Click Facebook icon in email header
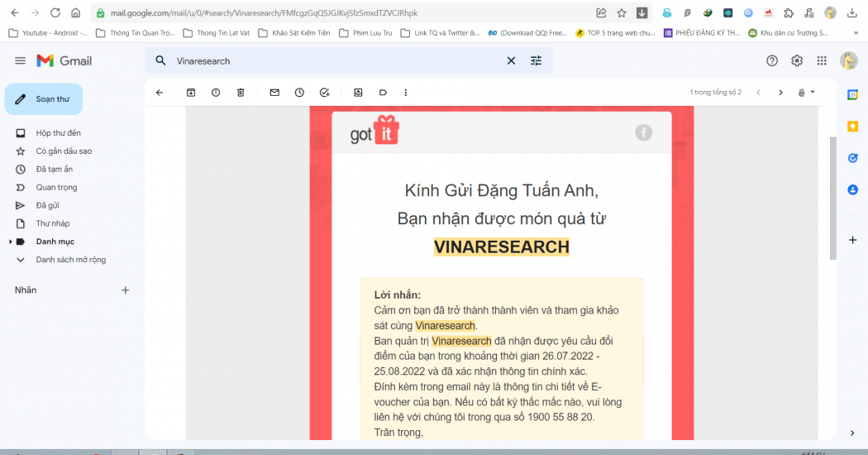This screenshot has height=455, width=868. pos(643,132)
